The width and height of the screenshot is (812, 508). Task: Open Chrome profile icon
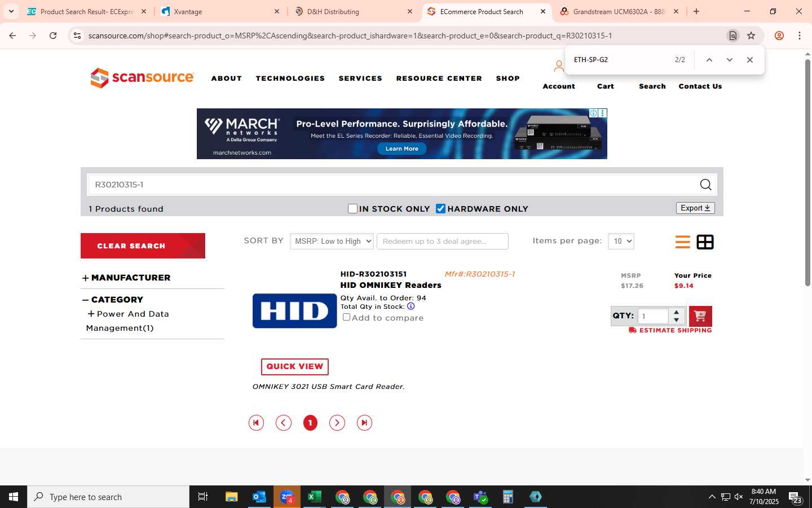pyautogui.click(x=779, y=36)
